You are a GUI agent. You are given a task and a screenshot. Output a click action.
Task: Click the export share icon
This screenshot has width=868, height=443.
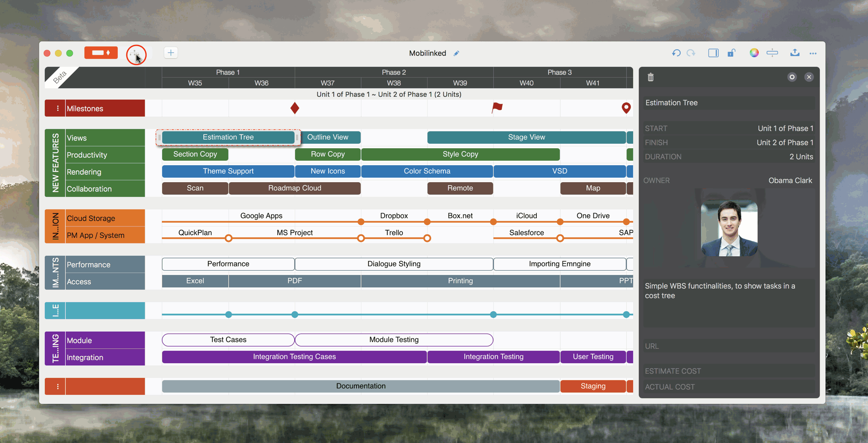794,53
